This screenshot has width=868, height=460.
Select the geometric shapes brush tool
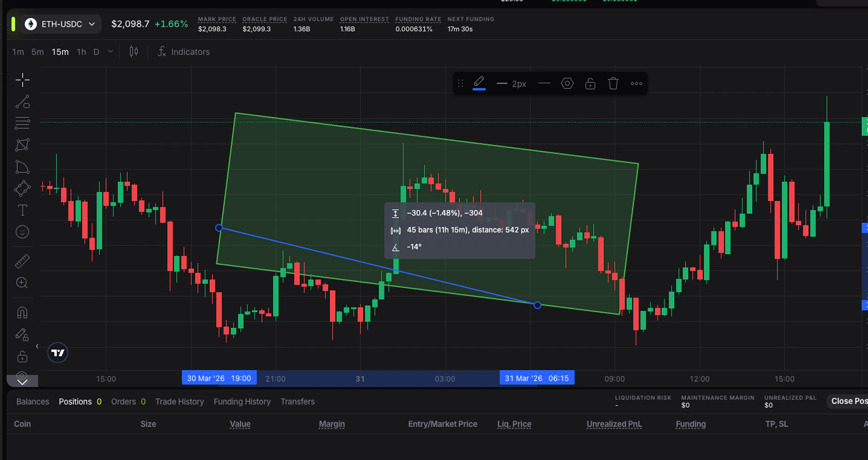coord(23,189)
